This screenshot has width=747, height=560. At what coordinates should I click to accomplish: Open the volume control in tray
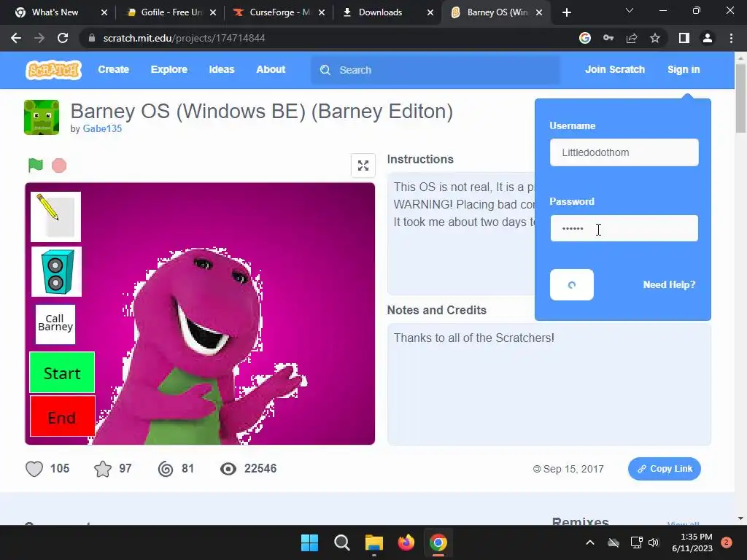(654, 542)
